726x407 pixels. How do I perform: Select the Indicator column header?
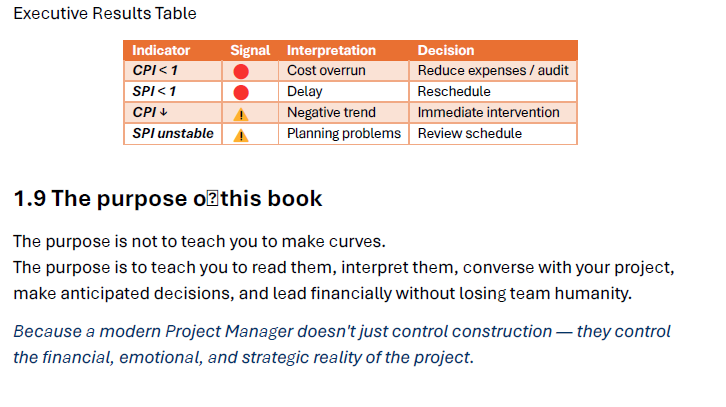pos(173,50)
